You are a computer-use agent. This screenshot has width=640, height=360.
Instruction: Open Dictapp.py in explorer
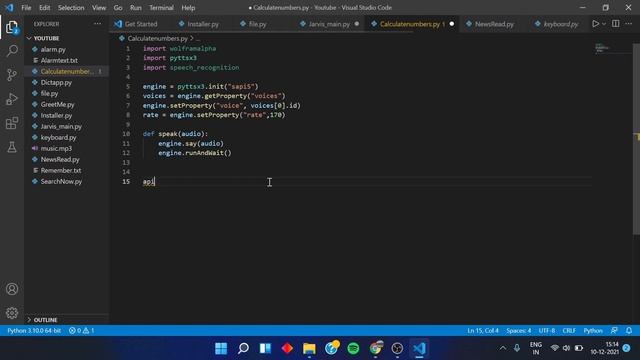[x=56, y=82]
